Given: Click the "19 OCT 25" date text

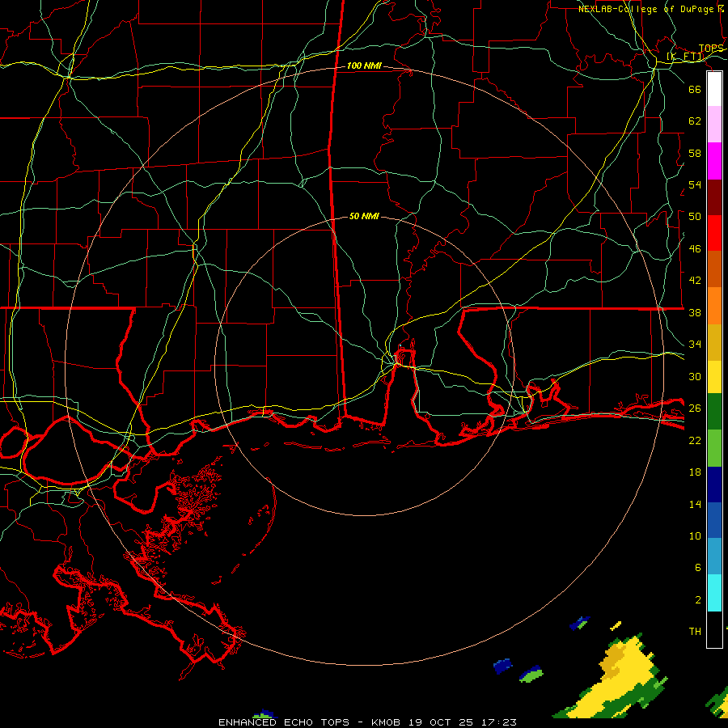Looking at the screenshot, I should [x=441, y=722].
